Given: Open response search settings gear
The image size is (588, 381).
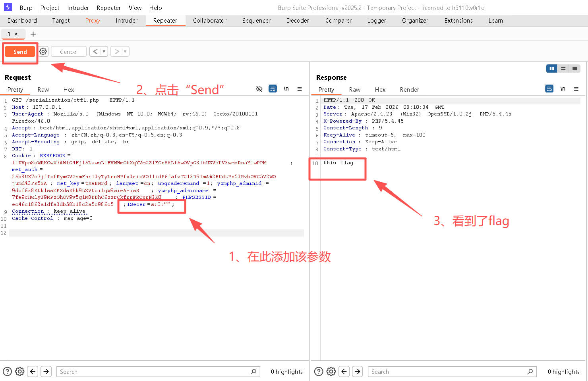Looking at the screenshot, I should (x=331, y=371).
